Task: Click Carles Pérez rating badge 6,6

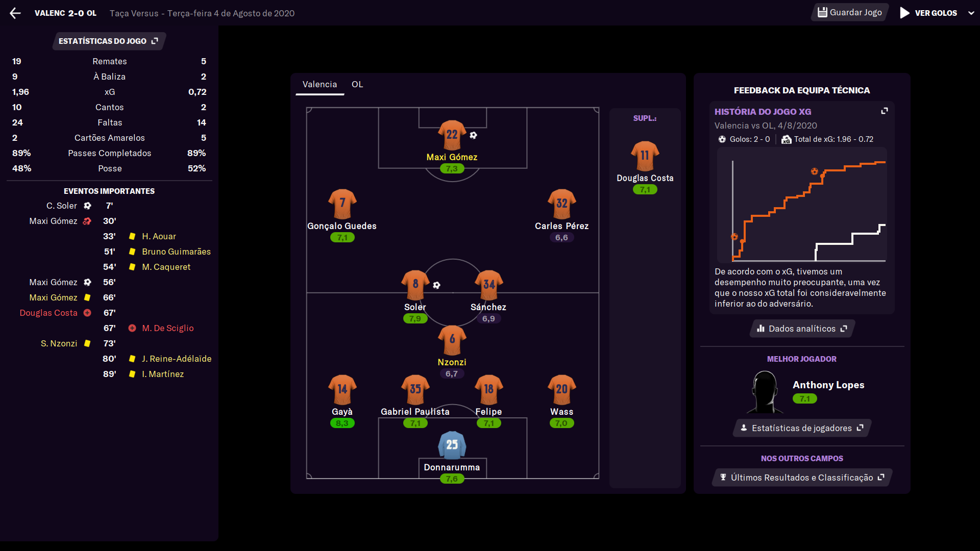Action: [x=561, y=238]
